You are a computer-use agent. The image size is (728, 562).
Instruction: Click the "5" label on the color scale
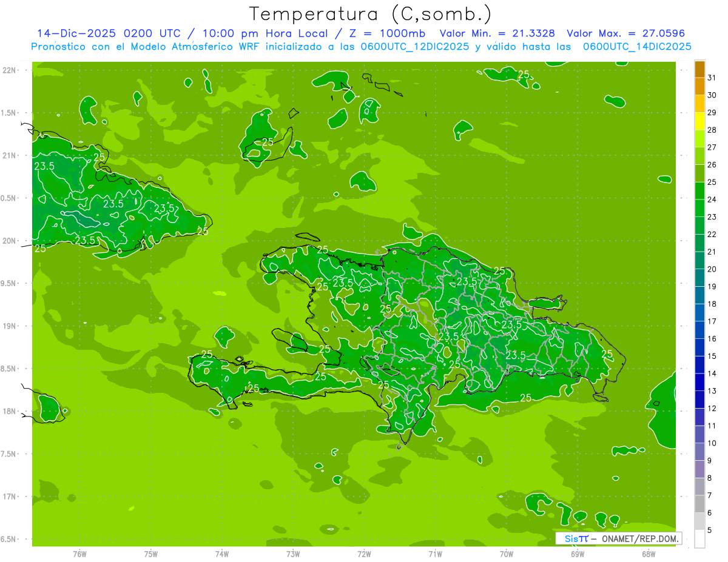coord(710,530)
